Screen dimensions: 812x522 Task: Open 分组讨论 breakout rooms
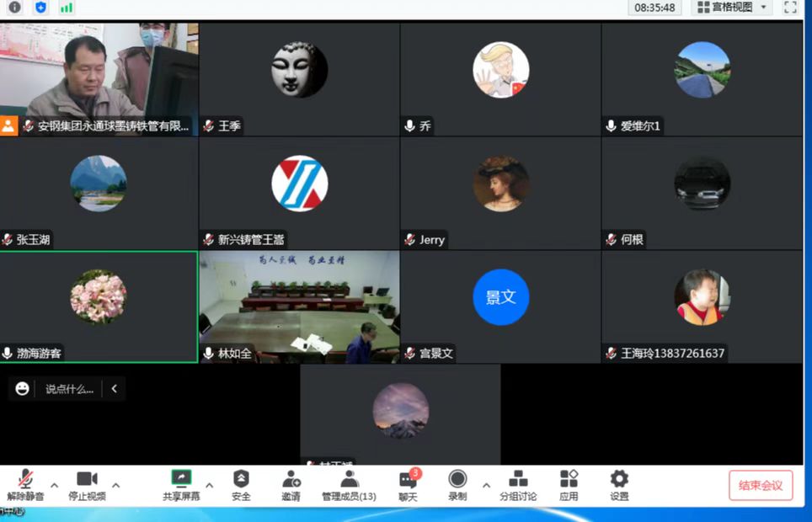point(518,485)
